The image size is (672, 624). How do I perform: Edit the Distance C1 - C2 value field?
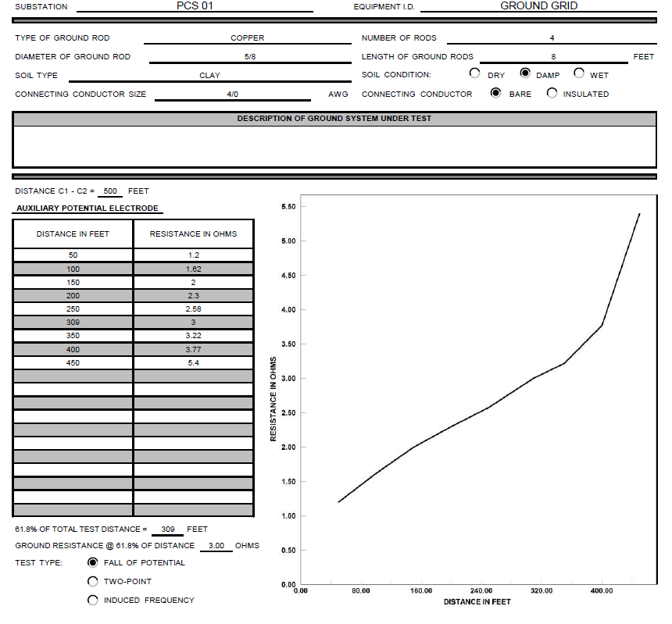pyautogui.click(x=109, y=191)
